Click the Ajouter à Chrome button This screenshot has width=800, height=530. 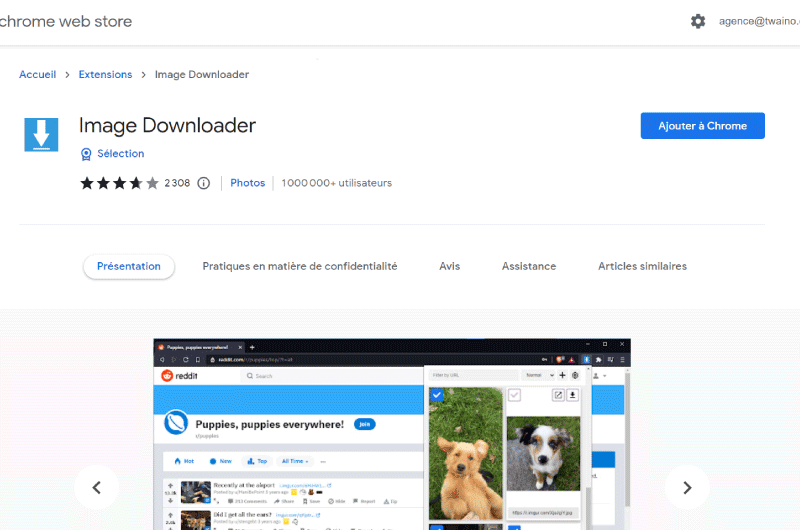(x=703, y=126)
